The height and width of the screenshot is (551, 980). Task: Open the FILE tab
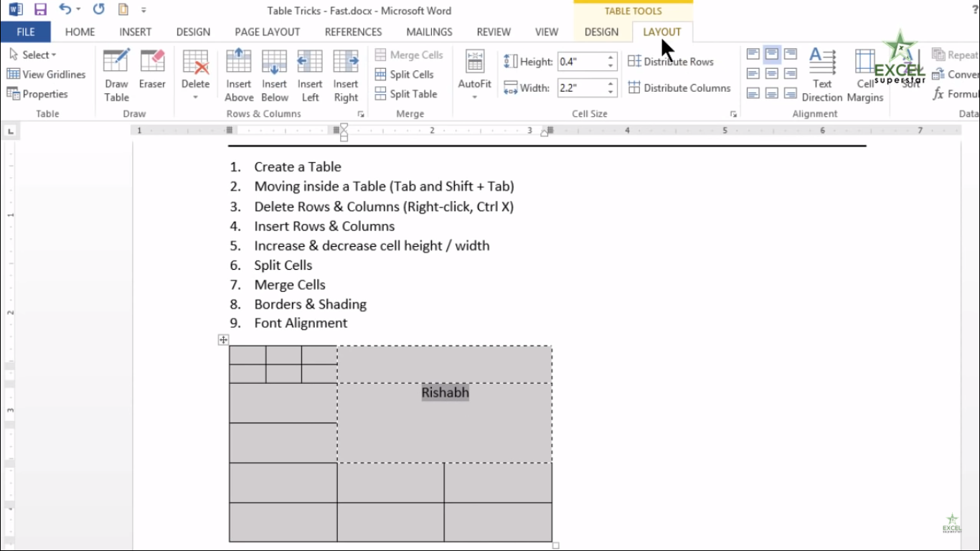pos(26,32)
